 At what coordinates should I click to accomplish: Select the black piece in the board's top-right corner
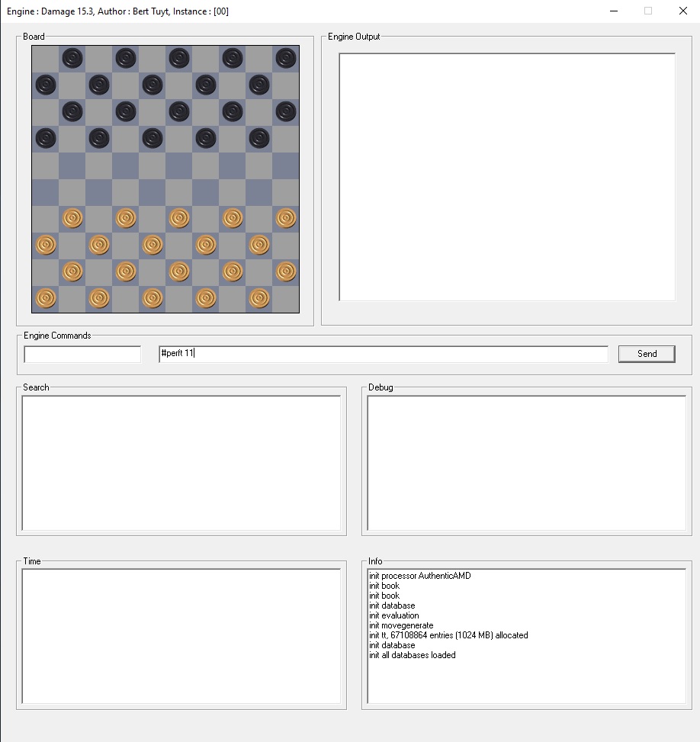pos(286,58)
